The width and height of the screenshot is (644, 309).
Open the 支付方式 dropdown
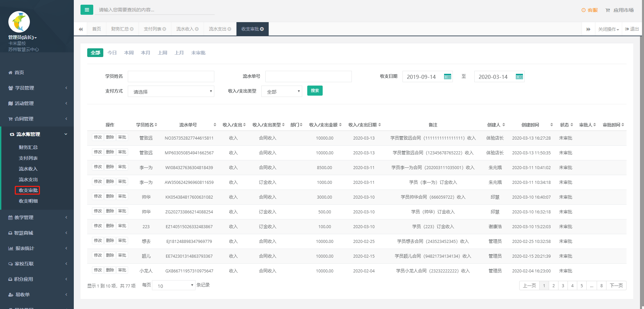(x=171, y=91)
